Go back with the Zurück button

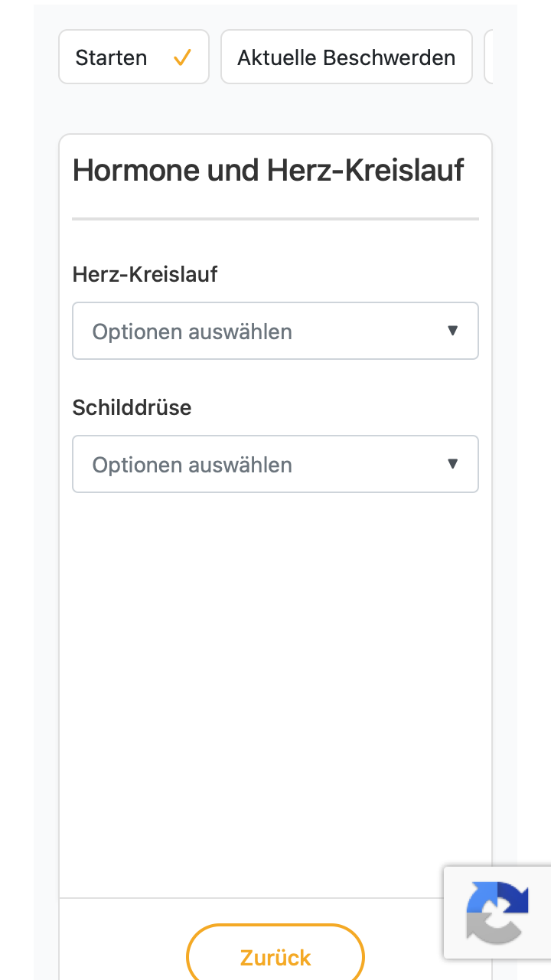coord(275,957)
